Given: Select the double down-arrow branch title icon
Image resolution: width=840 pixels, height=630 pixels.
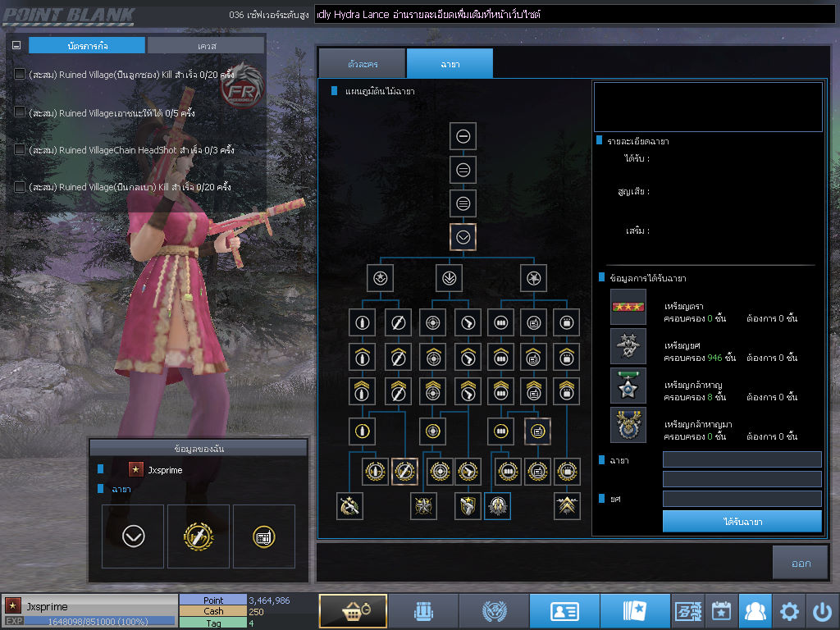Looking at the screenshot, I should (x=449, y=278).
